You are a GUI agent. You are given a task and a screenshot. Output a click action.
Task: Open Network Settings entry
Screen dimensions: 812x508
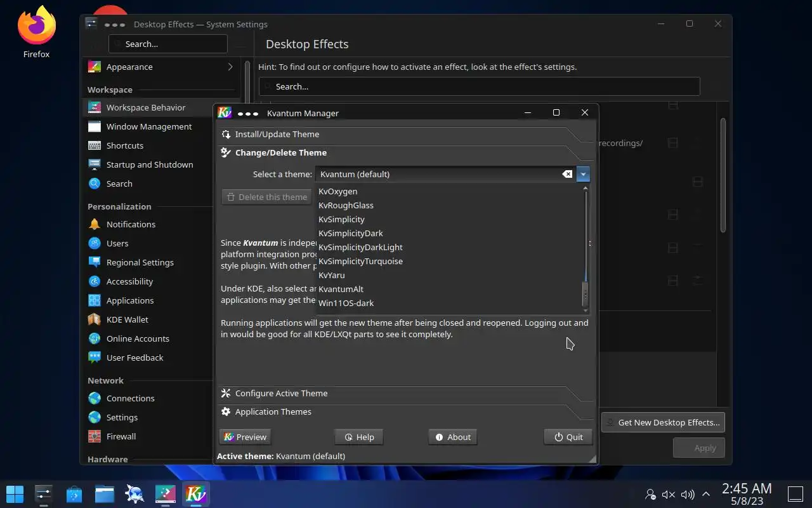(148, 417)
